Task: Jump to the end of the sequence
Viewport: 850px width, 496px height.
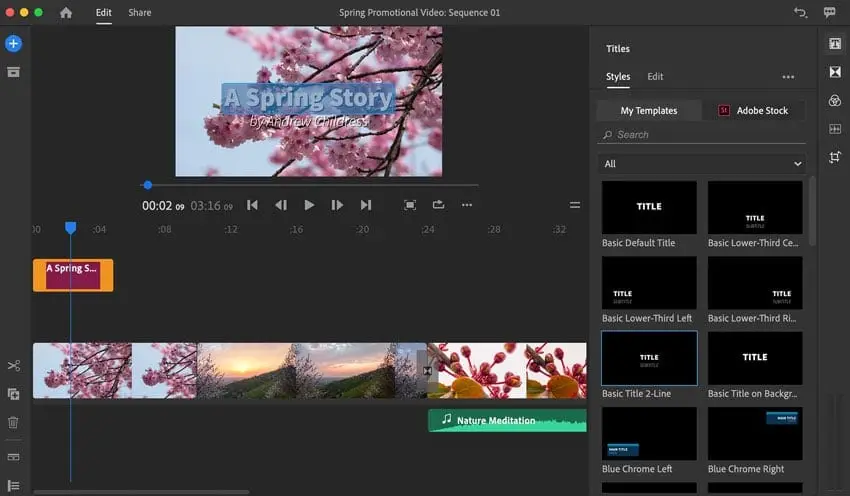Action: 366,205
